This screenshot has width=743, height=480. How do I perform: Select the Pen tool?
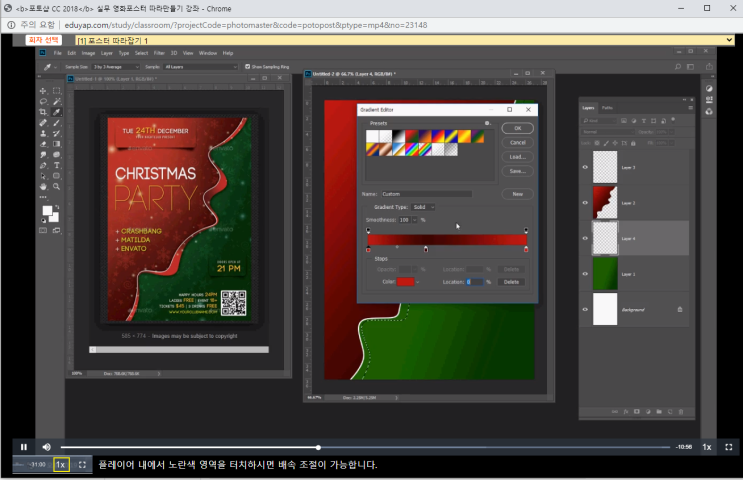point(43,165)
